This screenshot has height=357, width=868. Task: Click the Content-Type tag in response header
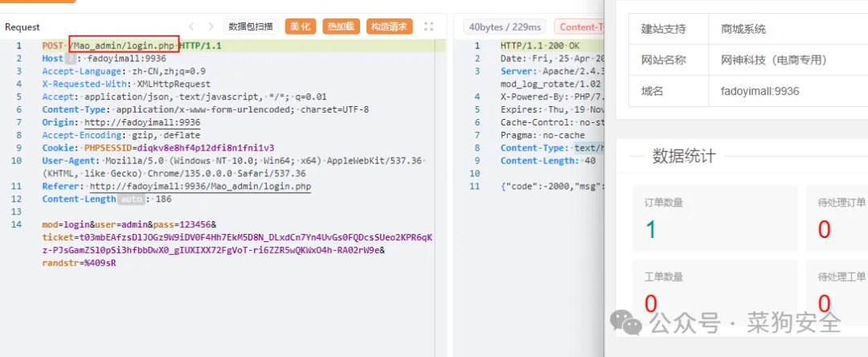point(579,27)
